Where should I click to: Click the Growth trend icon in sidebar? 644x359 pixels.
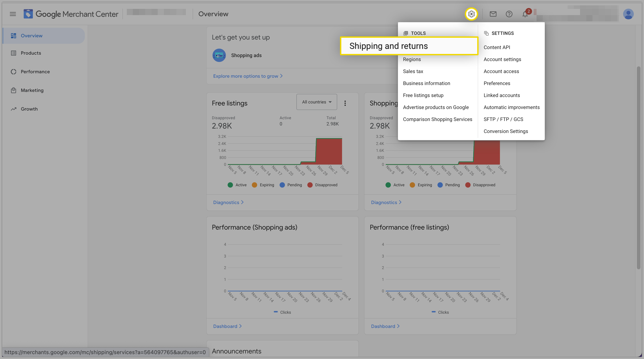14,109
